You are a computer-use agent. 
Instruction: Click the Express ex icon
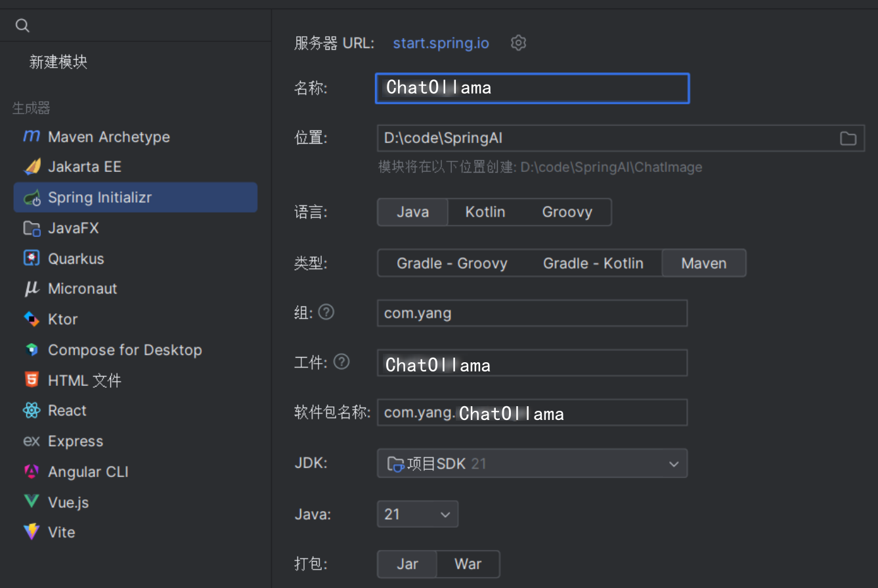[x=32, y=441]
